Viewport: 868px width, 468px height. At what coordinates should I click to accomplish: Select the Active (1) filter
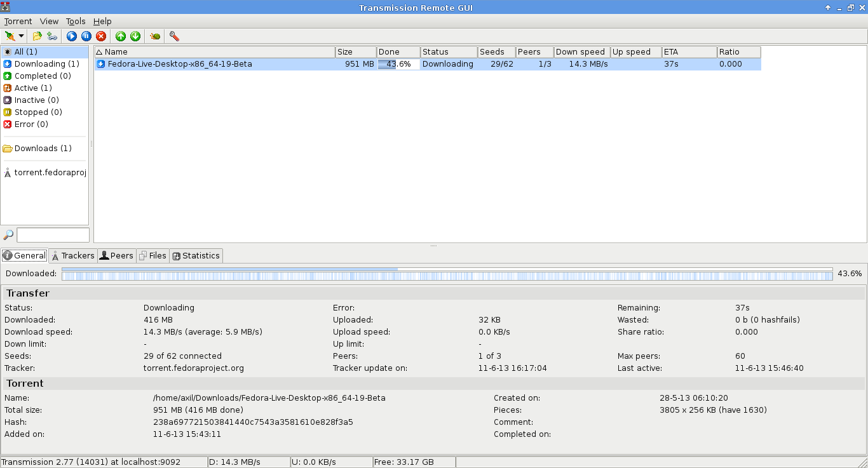[44, 88]
